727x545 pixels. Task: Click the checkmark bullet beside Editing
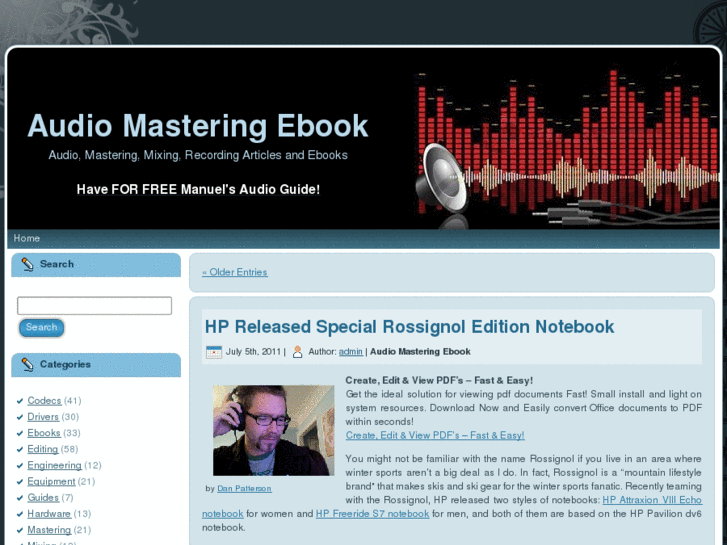pyautogui.click(x=19, y=450)
